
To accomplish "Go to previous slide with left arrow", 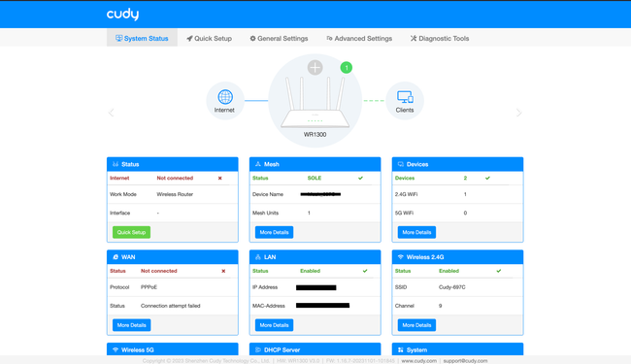I will 112,113.
